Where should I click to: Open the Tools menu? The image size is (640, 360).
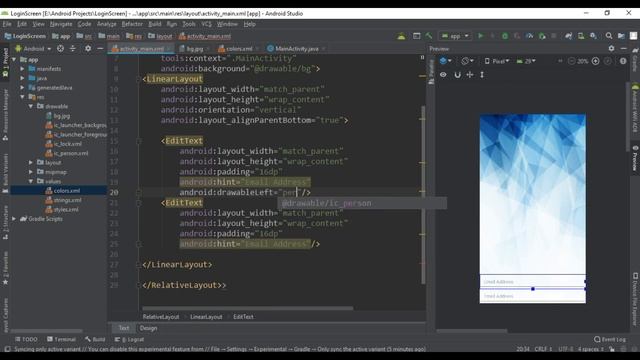(189, 24)
